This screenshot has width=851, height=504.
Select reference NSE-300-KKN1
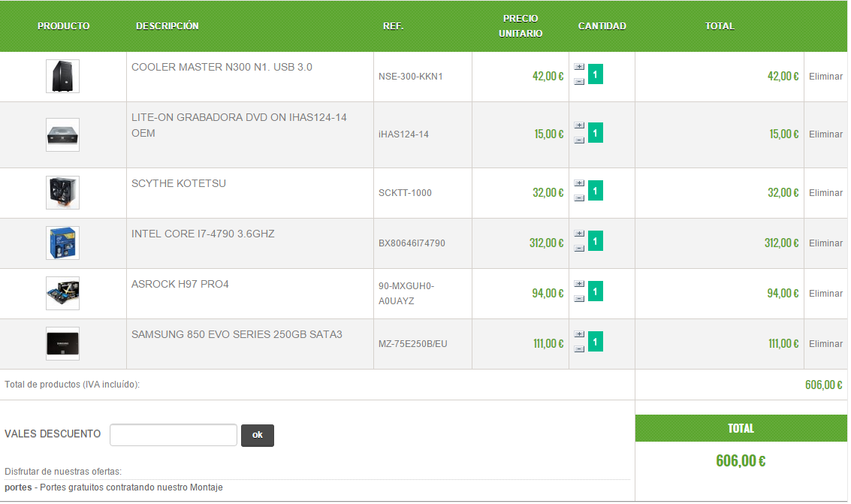410,77
